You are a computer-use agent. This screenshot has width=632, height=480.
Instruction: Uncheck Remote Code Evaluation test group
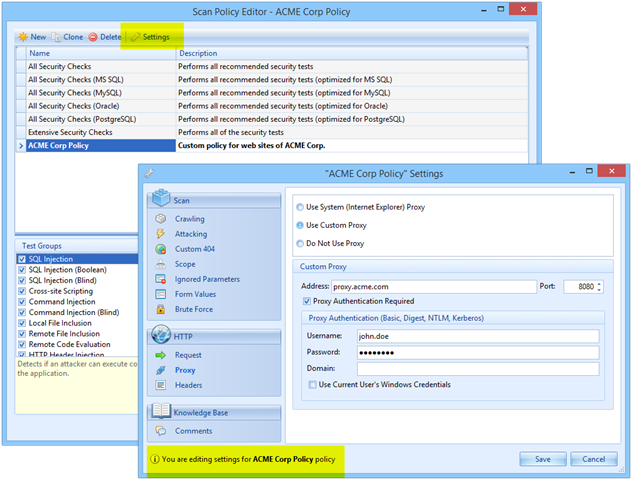point(22,345)
